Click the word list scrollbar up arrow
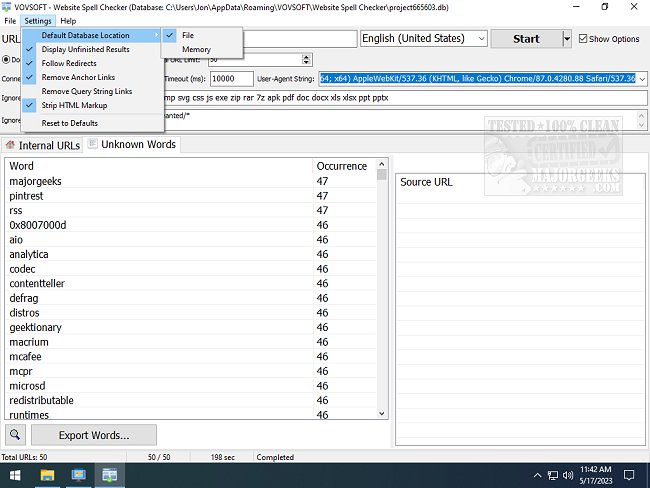Viewport: 650px width, 488px height. coord(381,164)
